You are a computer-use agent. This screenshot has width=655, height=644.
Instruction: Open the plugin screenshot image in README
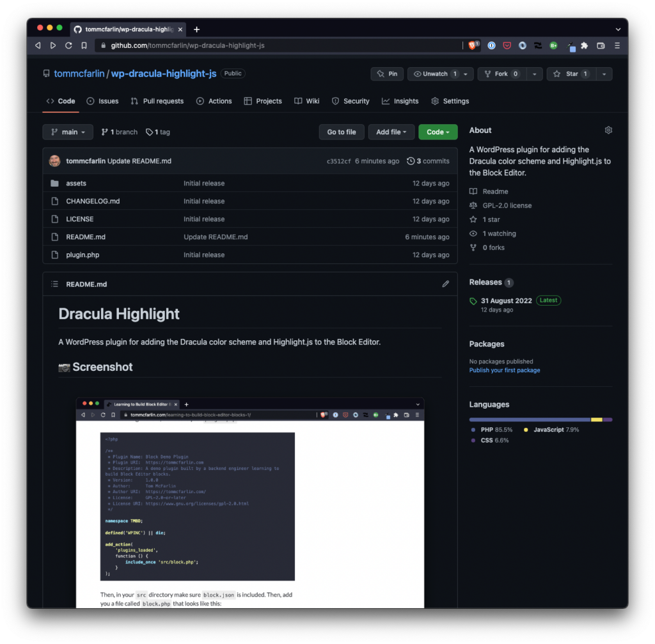point(250,503)
